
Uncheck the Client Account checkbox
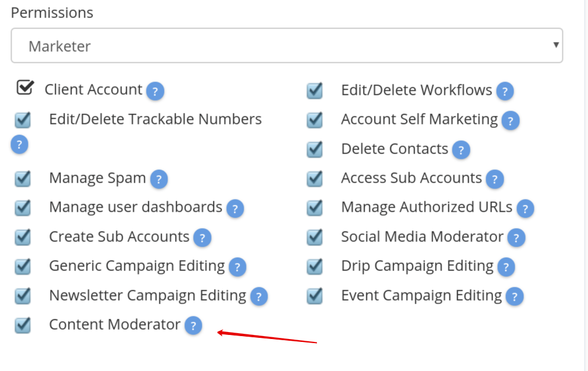coord(25,88)
